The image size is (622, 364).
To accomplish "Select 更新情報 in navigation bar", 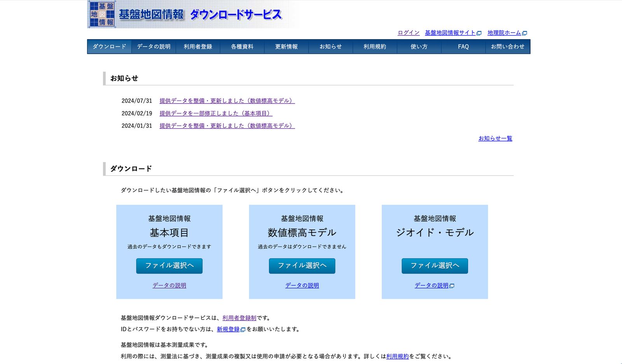I will pyautogui.click(x=287, y=47).
